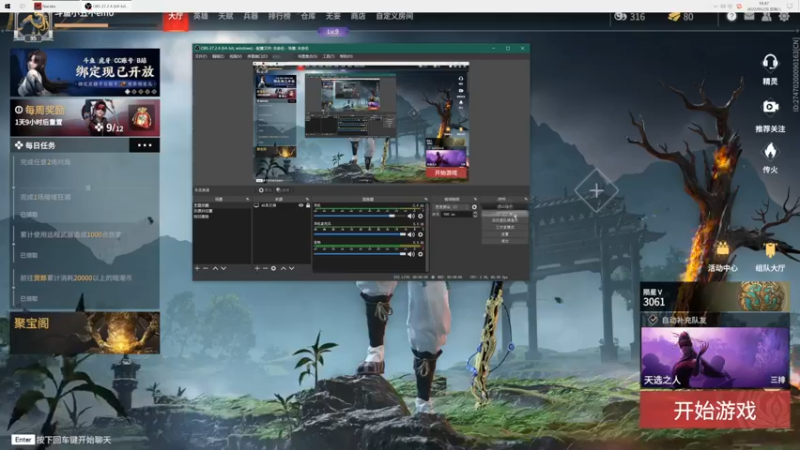Add a source with the OBS sources plus

pyautogui.click(x=257, y=268)
